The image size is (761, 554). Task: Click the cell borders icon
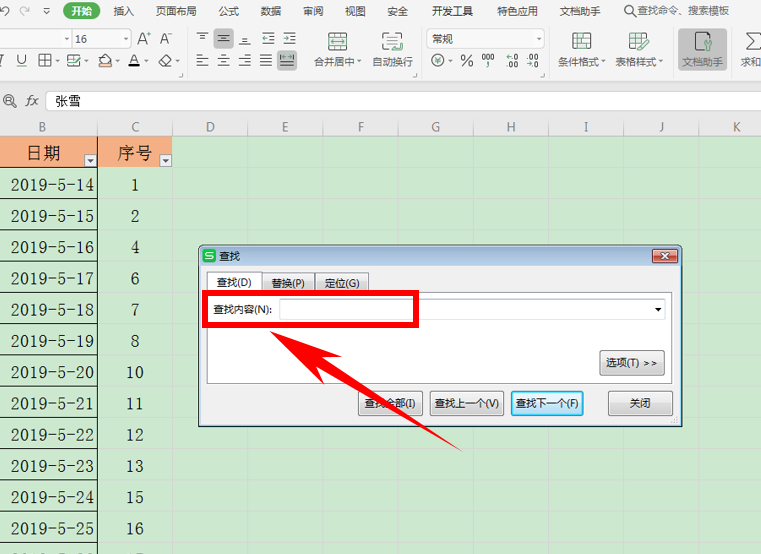[45, 60]
